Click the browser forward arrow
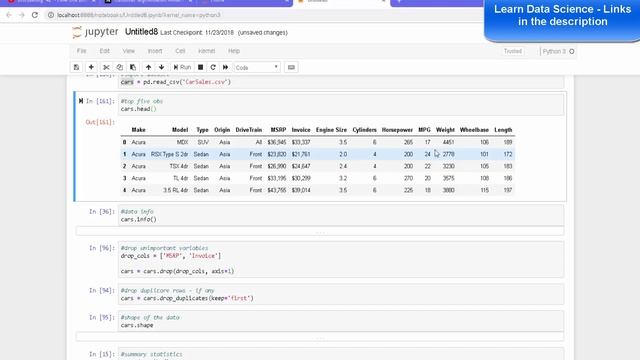640x360 pixels. pyautogui.click(x=22, y=15)
